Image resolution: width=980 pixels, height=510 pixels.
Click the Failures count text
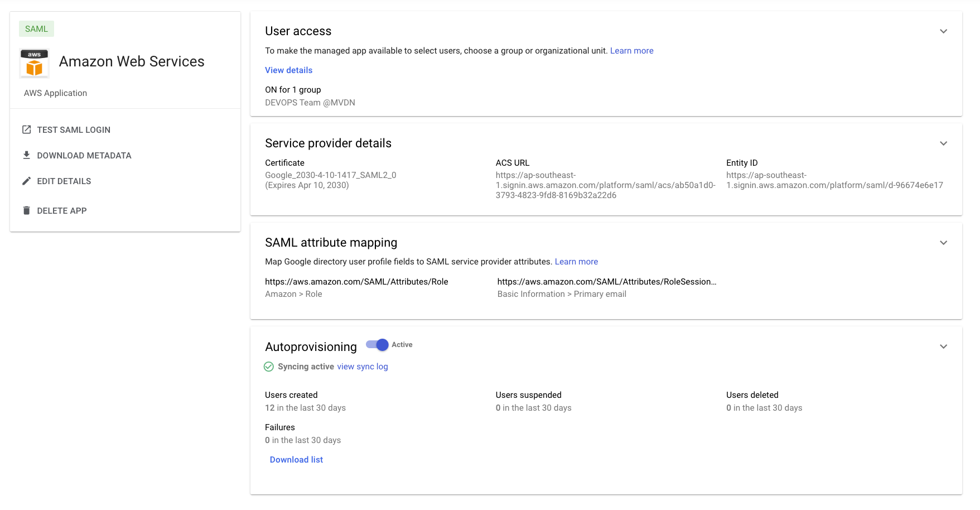[x=303, y=440]
